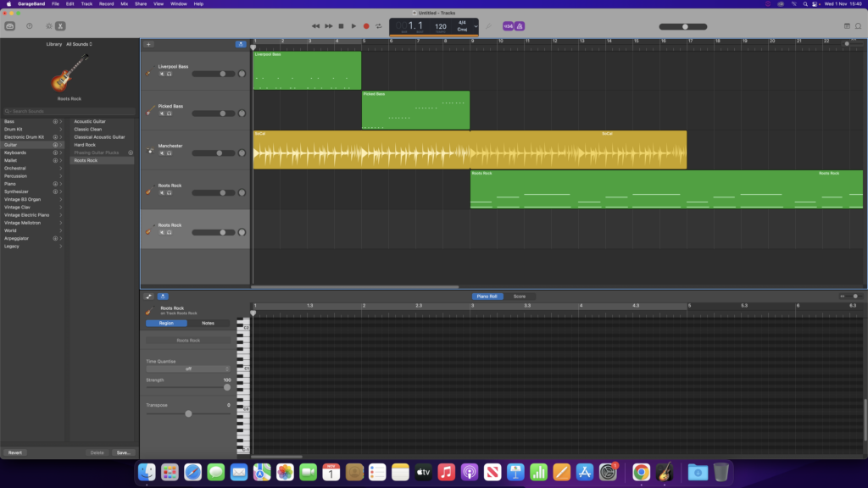
Task: Solo the Manchester drum track
Action: (170, 153)
